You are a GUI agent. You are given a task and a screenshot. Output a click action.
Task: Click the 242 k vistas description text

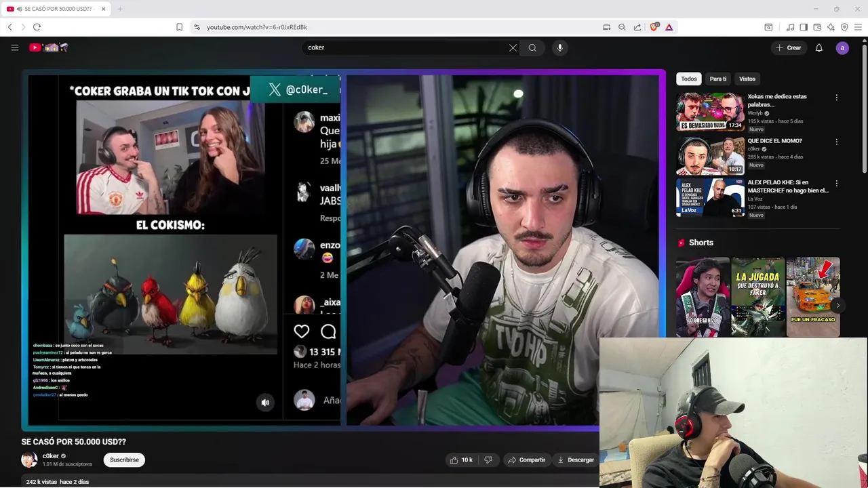(x=57, y=482)
